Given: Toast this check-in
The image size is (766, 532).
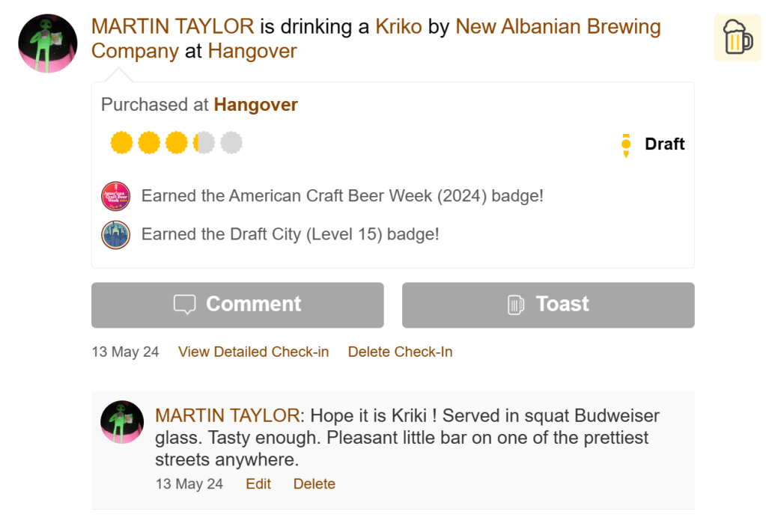Looking at the screenshot, I should (x=548, y=305).
